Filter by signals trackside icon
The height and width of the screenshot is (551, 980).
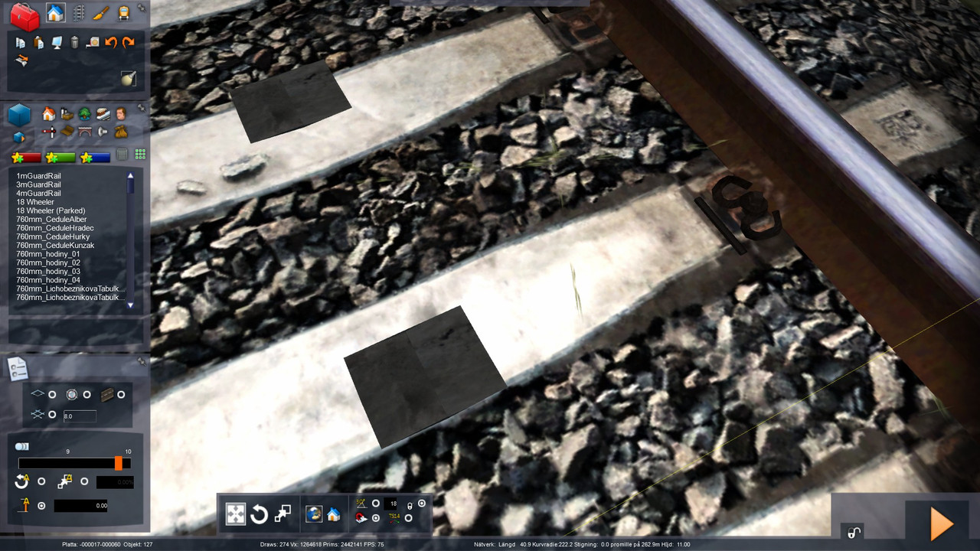(x=48, y=132)
